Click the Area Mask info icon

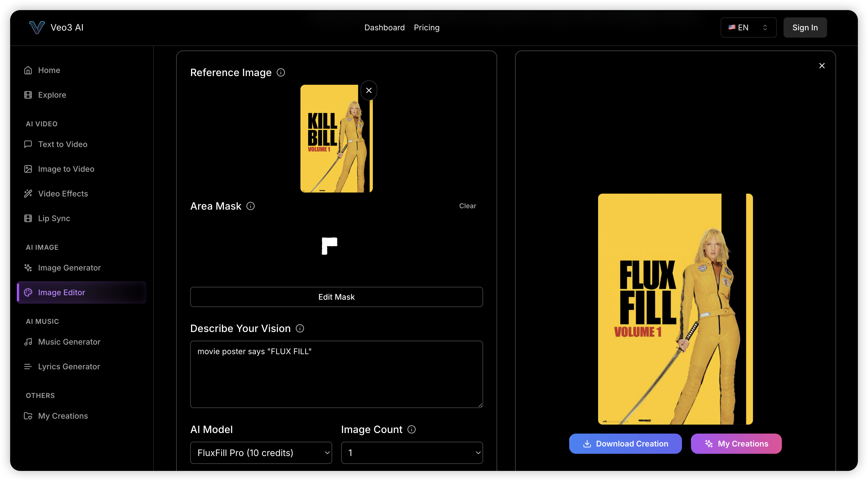250,206
